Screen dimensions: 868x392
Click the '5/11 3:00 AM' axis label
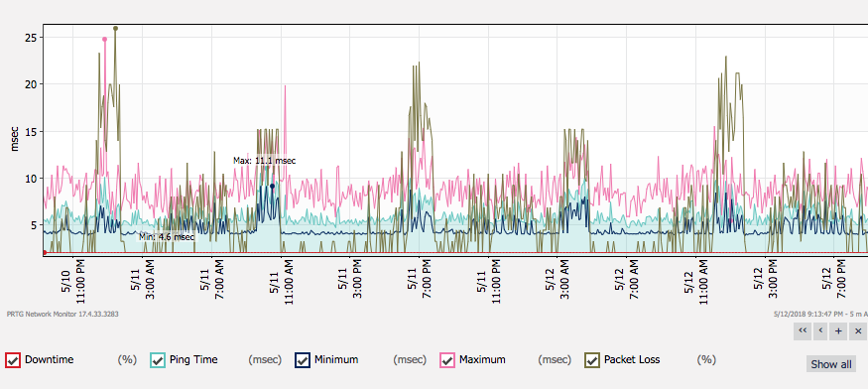click(143, 280)
